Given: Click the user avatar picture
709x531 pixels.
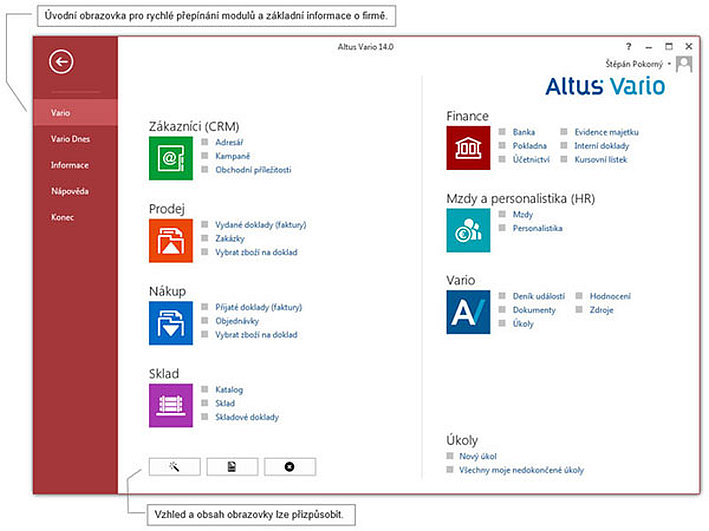Looking at the screenshot, I should [684, 64].
